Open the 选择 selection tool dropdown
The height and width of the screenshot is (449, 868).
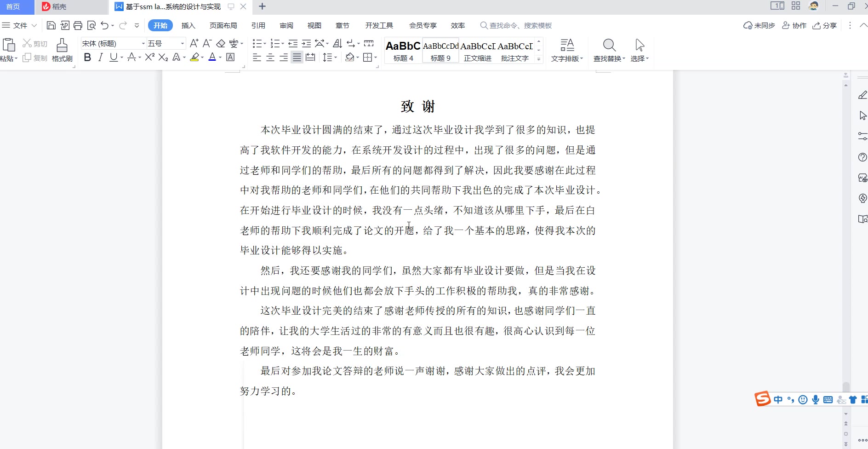click(x=640, y=50)
